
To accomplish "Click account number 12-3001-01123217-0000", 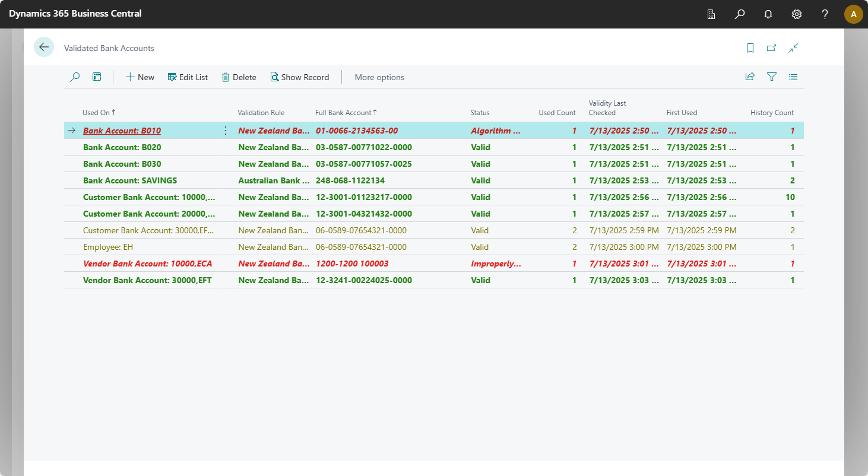I will [364, 197].
